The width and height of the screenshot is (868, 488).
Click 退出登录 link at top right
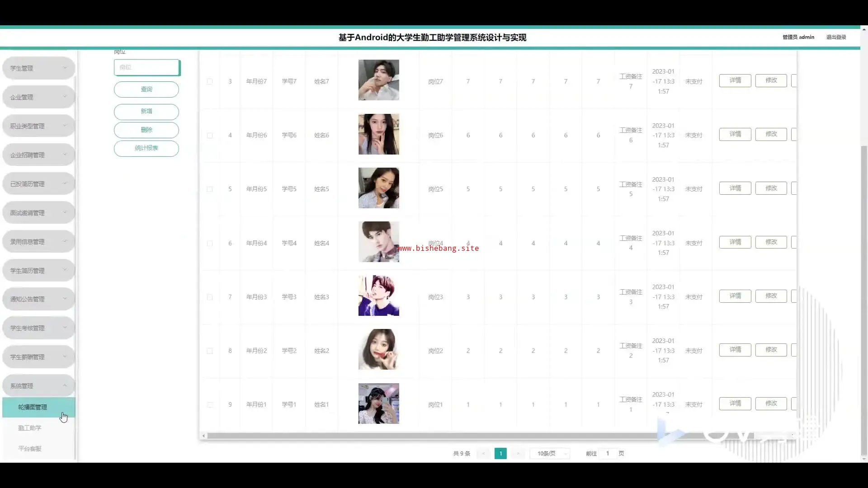coord(836,37)
